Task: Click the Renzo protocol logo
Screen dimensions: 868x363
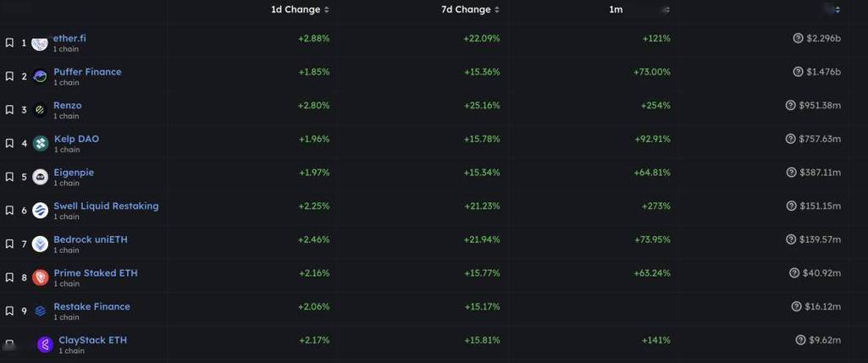Action: click(40, 110)
